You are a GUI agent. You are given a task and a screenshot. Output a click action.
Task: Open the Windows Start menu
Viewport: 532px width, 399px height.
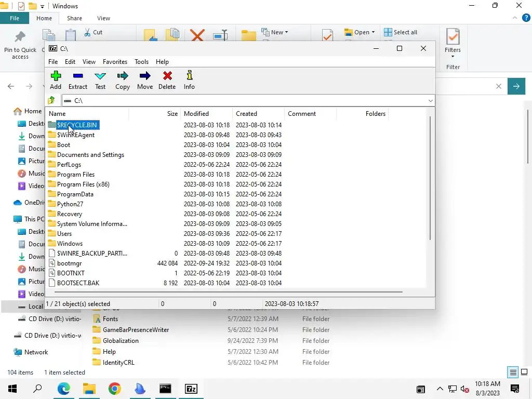tap(12, 389)
